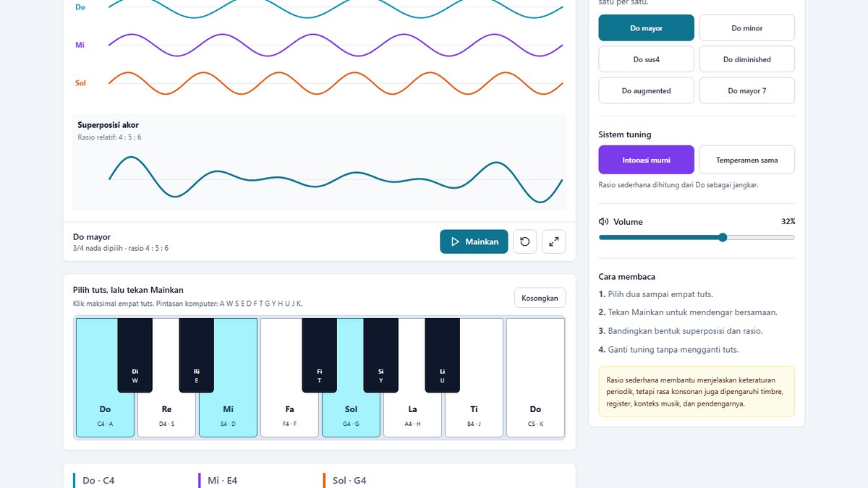Tap the Fi black piano key
This screenshot has height=488, width=868.
click(320, 355)
